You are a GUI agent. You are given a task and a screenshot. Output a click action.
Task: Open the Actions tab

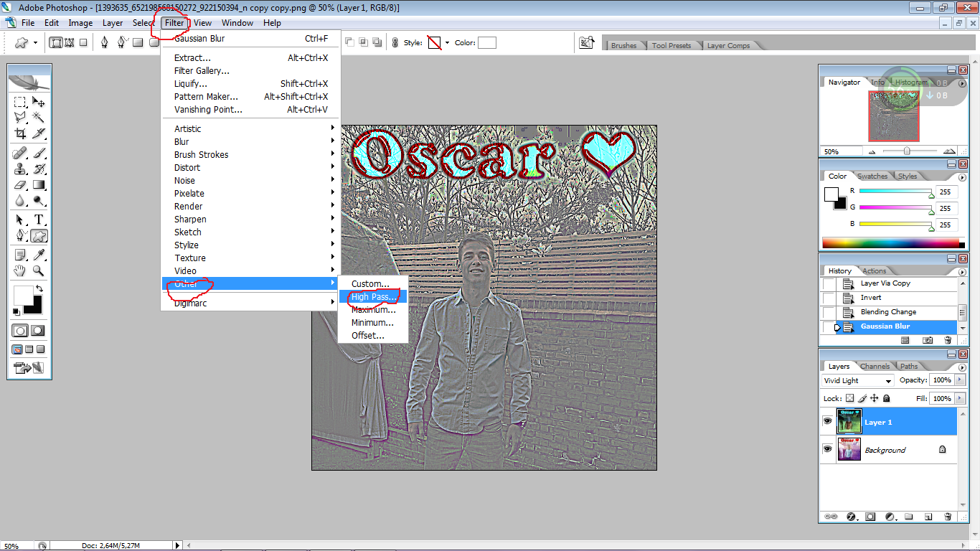(x=874, y=270)
